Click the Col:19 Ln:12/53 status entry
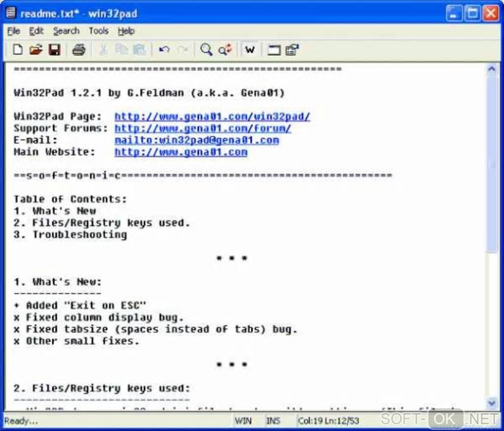 pyautogui.click(x=328, y=421)
